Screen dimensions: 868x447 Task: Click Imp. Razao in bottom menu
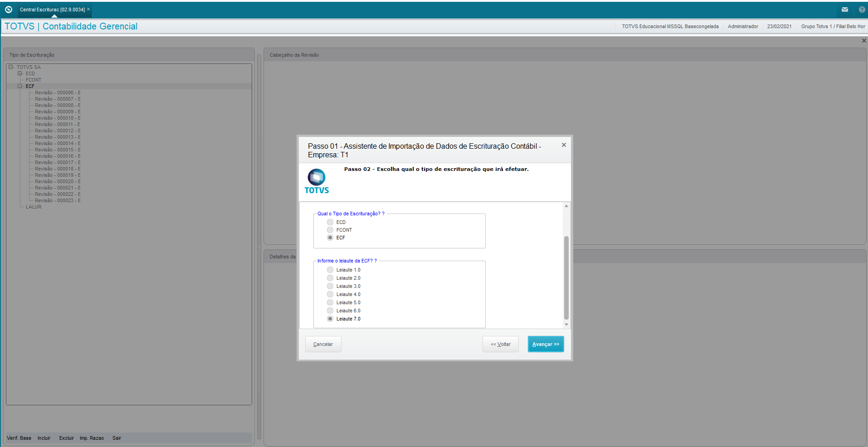(x=92, y=438)
